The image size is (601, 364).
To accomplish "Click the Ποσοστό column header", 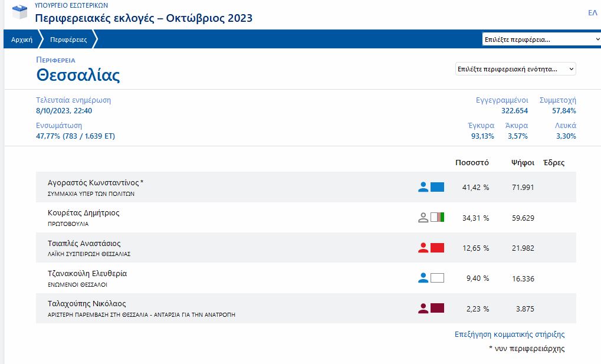I will click(472, 163).
